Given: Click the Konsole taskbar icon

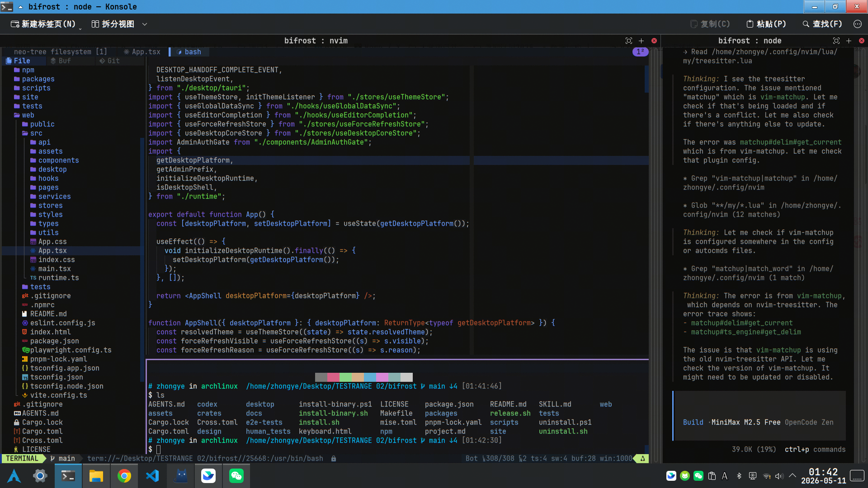Looking at the screenshot, I should [x=68, y=476].
